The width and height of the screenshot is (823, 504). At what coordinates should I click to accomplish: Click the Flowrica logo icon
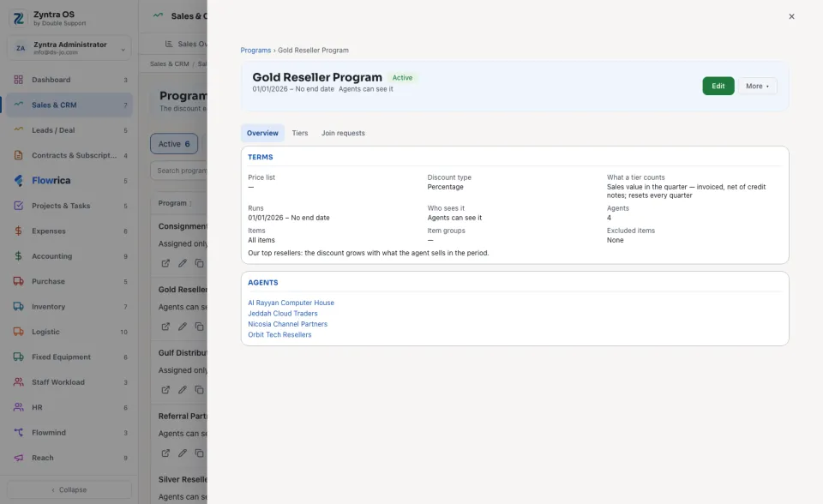(x=18, y=181)
